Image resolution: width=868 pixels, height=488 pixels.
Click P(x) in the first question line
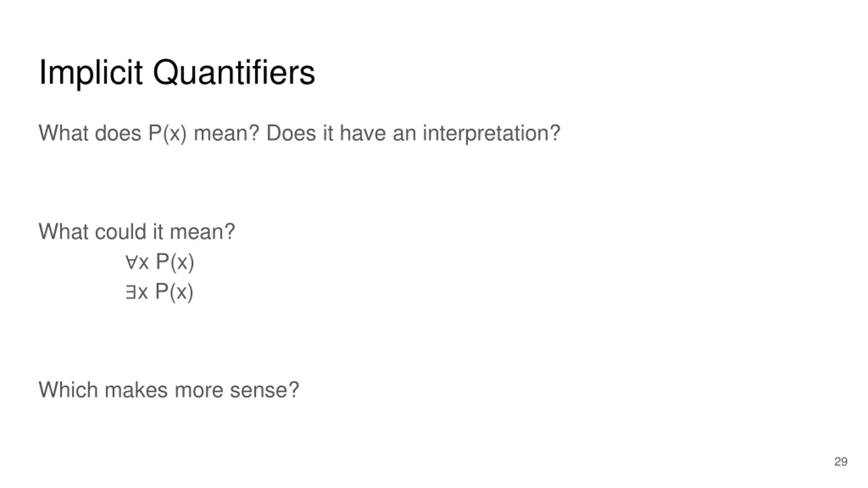[x=167, y=133]
